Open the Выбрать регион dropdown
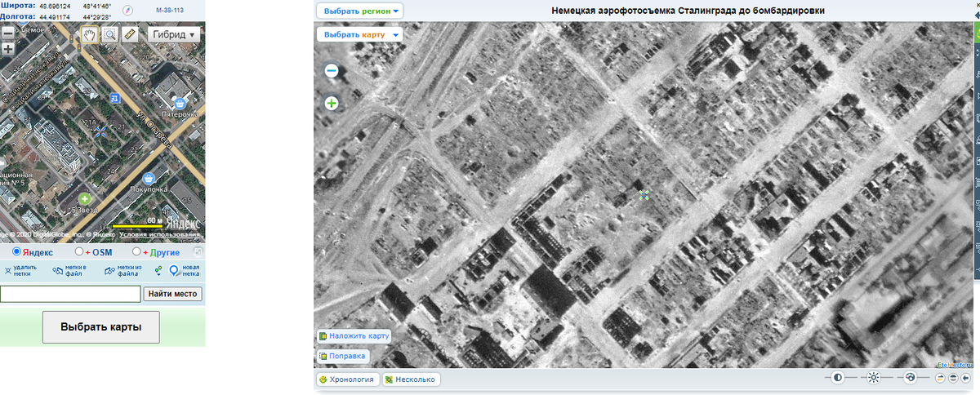Screen dimensions: 980x395 click(360, 11)
